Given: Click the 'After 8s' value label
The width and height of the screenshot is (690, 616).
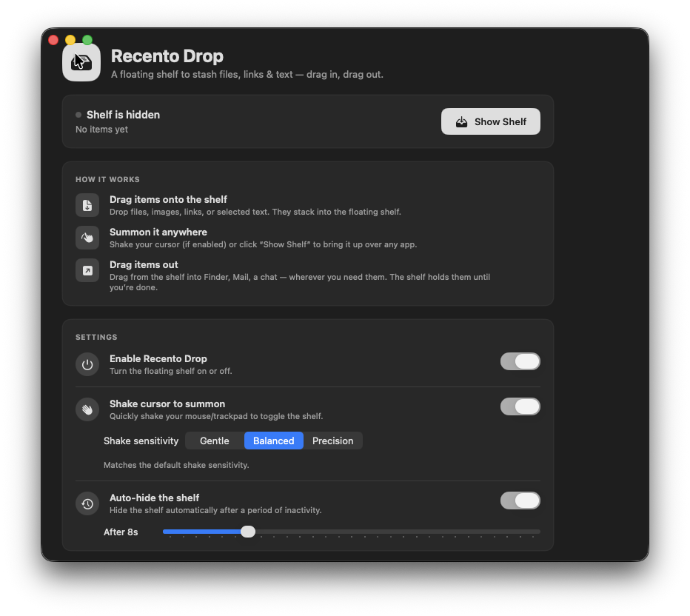Looking at the screenshot, I should coord(121,532).
